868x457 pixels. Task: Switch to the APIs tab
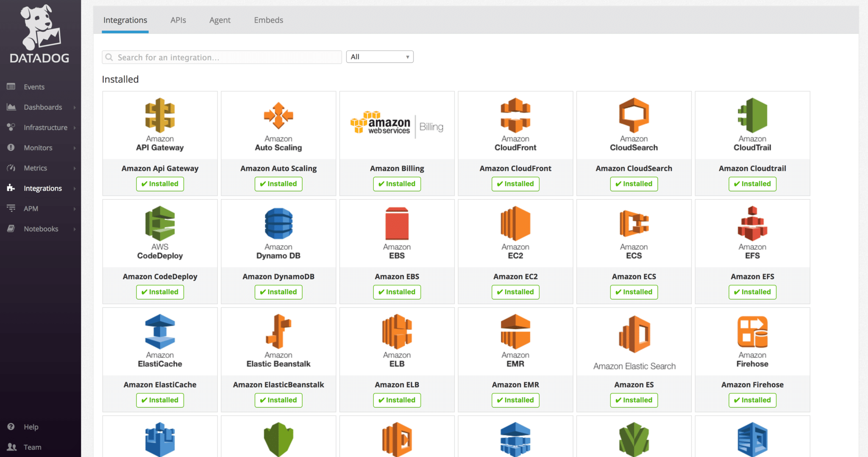click(178, 20)
